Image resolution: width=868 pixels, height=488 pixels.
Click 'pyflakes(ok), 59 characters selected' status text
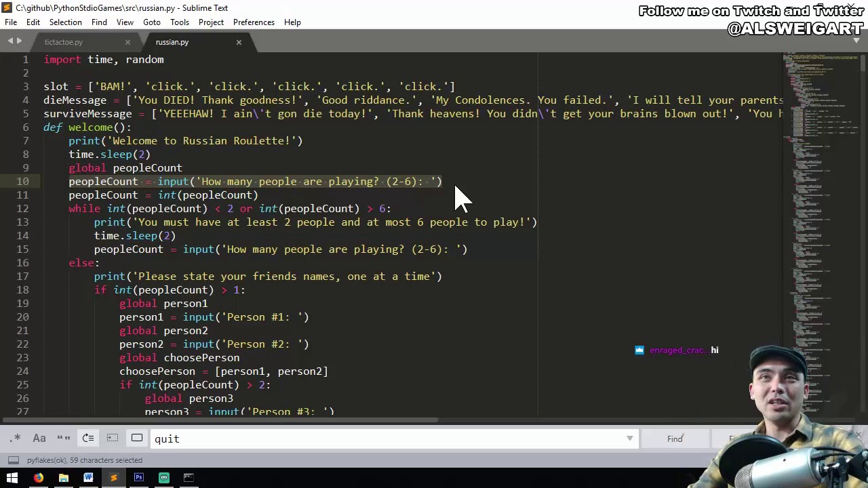(x=85, y=460)
